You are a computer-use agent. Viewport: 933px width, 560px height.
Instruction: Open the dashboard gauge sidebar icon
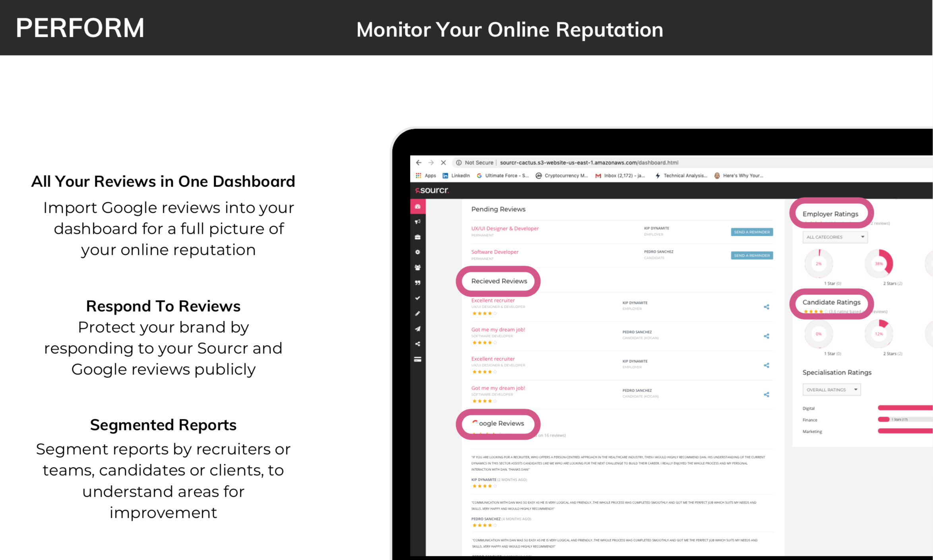pyautogui.click(x=418, y=207)
